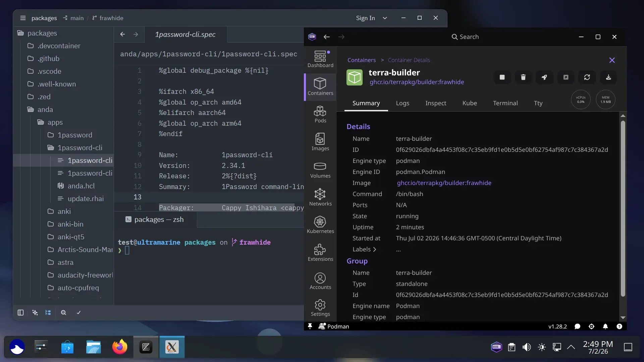Screen dimensions: 644x362
Task: Click the diagnostics checkmark in Zed status bar
Action: [78, 312]
